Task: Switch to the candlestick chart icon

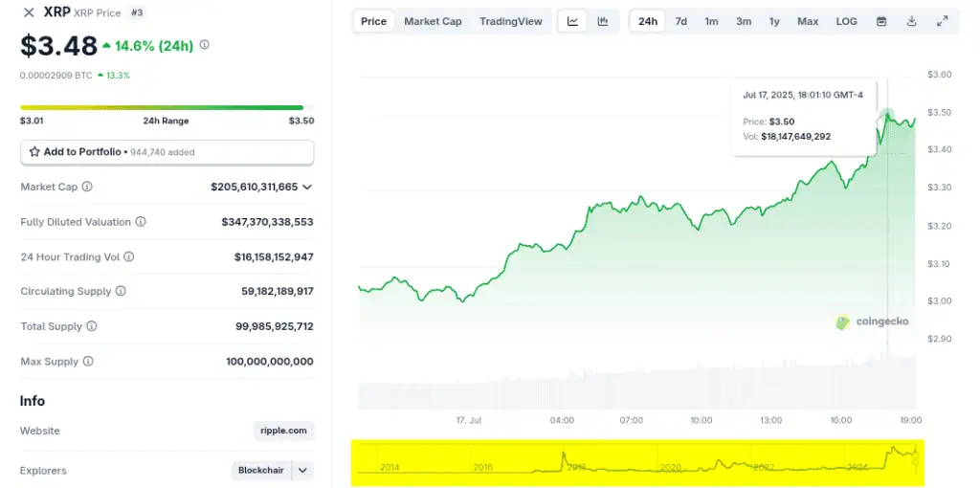Action: [x=603, y=21]
